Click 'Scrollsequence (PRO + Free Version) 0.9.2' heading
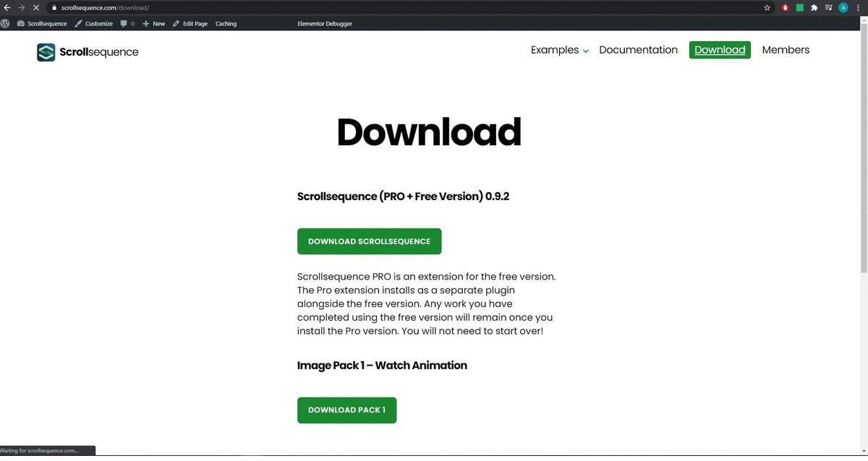 [403, 196]
